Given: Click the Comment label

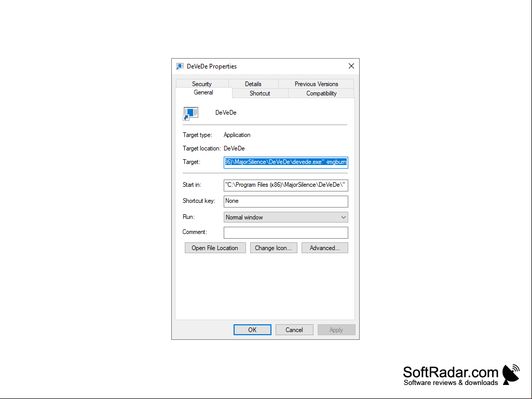Looking at the screenshot, I should [x=195, y=232].
